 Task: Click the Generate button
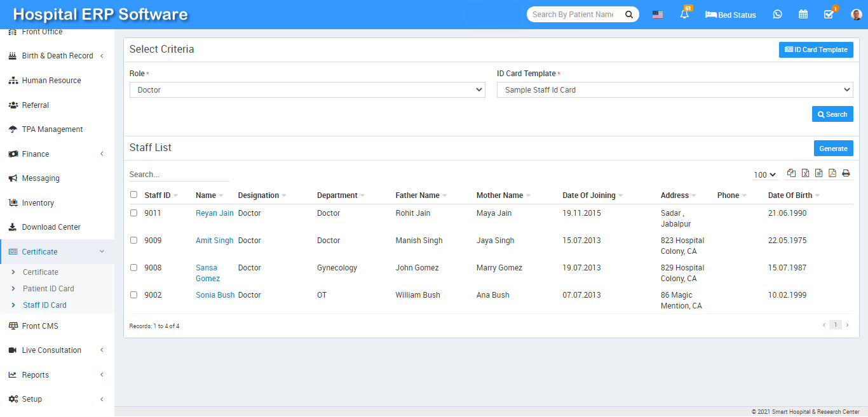point(833,149)
